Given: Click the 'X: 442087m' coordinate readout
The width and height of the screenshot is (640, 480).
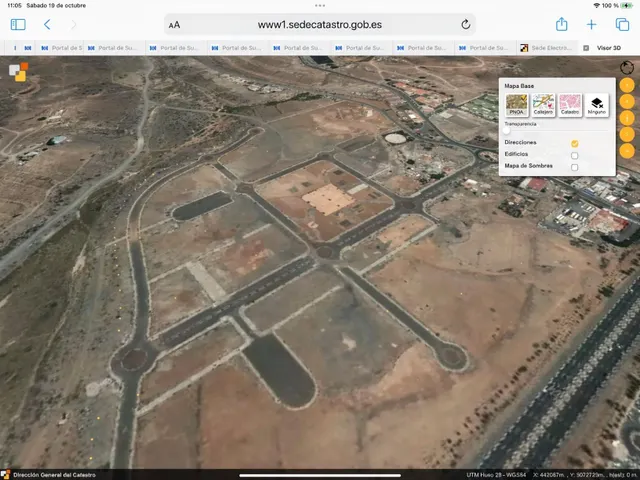Looking at the screenshot, I should (548, 475).
